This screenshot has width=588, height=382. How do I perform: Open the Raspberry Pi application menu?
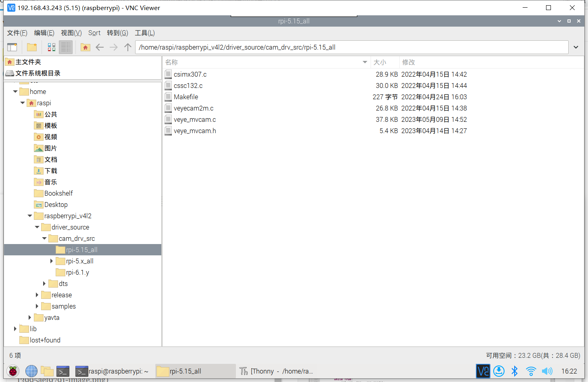click(x=13, y=371)
